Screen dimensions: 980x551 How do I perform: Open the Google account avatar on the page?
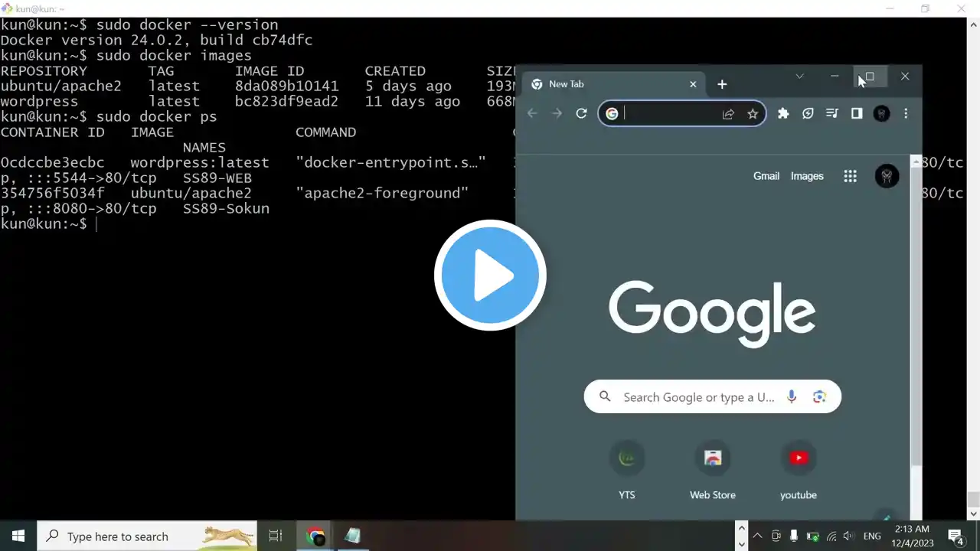click(887, 176)
